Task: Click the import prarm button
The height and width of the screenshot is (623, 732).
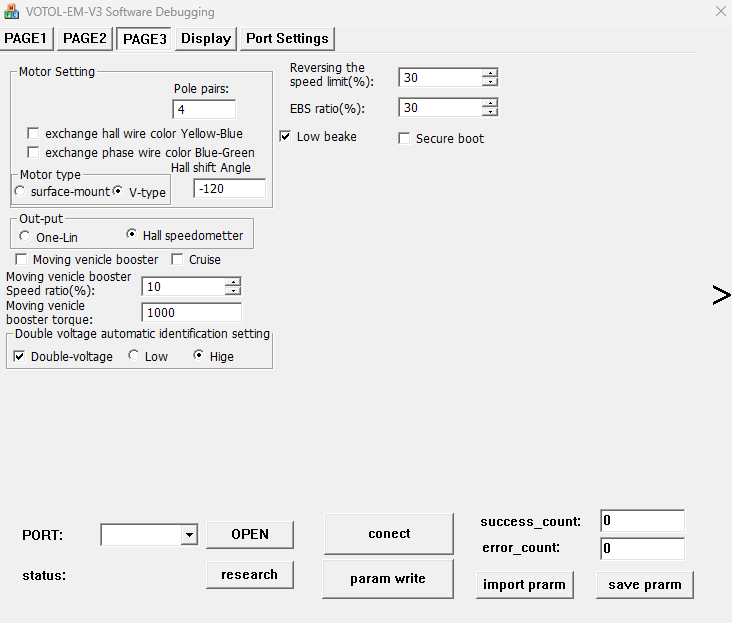Action: tap(524, 584)
